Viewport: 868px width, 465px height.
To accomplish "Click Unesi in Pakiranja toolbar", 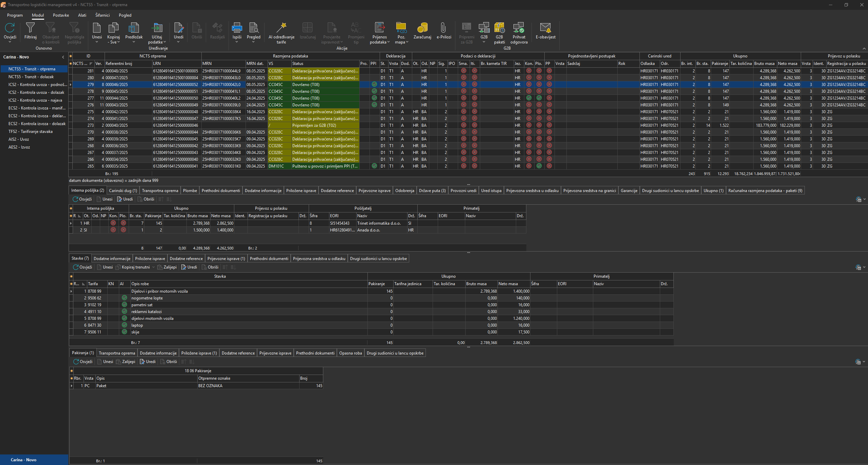I will point(105,362).
